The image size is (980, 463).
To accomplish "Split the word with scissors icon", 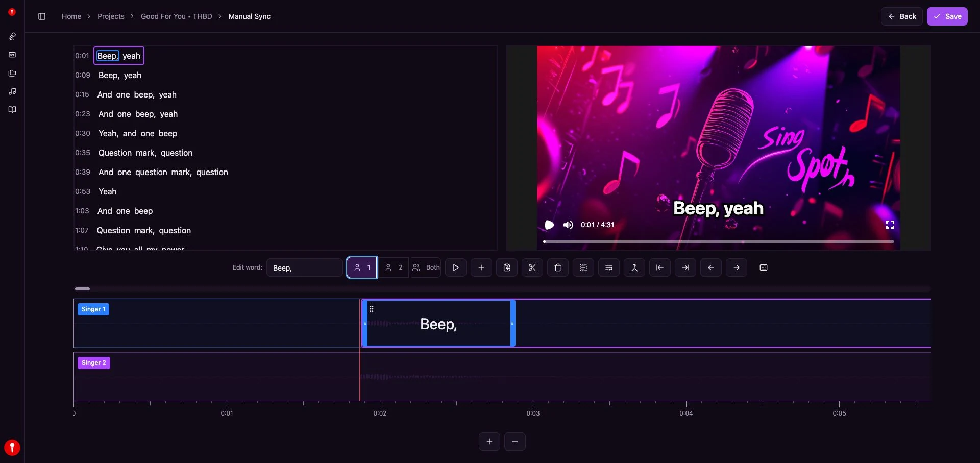I will [x=532, y=267].
